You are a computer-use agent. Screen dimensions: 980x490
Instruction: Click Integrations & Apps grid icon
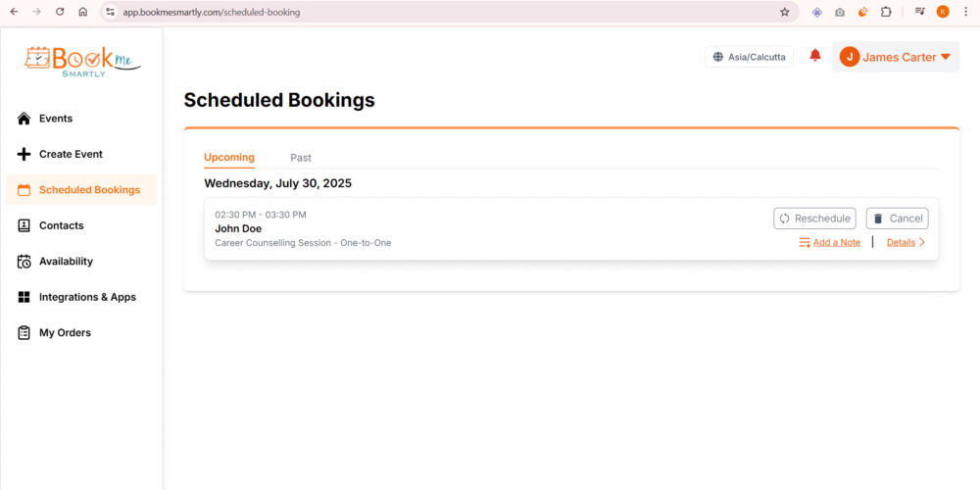(24, 297)
